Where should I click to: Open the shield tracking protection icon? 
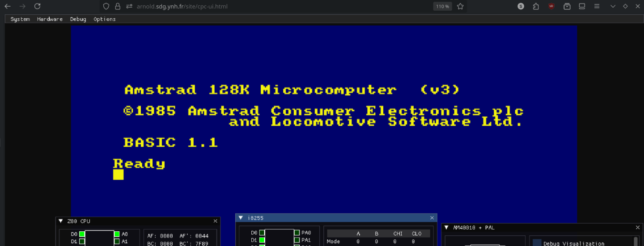(106, 6)
